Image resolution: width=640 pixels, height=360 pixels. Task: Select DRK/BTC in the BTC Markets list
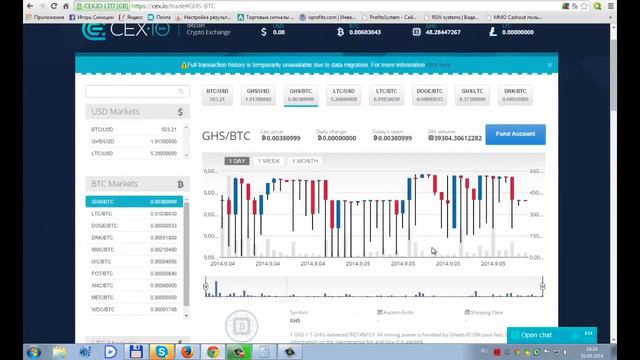click(x=134, y=238)
